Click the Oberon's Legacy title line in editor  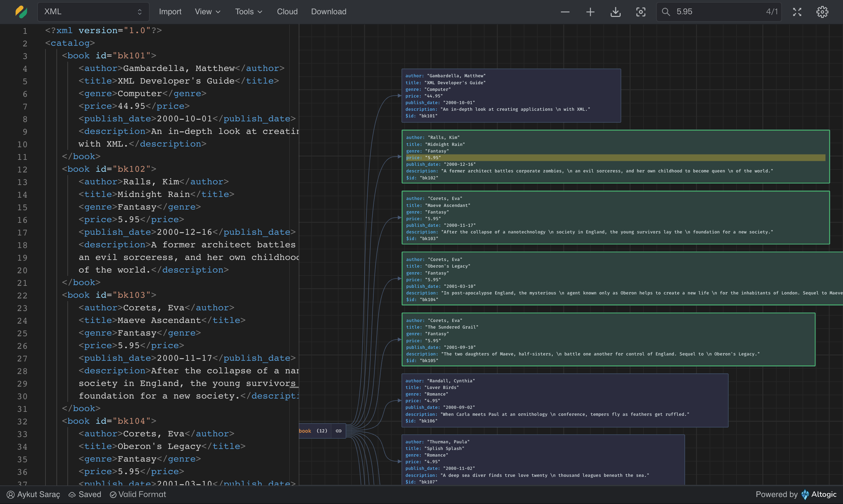pos(162,446)
